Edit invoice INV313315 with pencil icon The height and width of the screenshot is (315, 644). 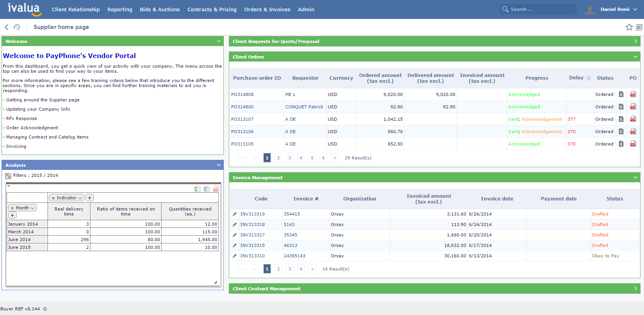click(x=234, y=245)
